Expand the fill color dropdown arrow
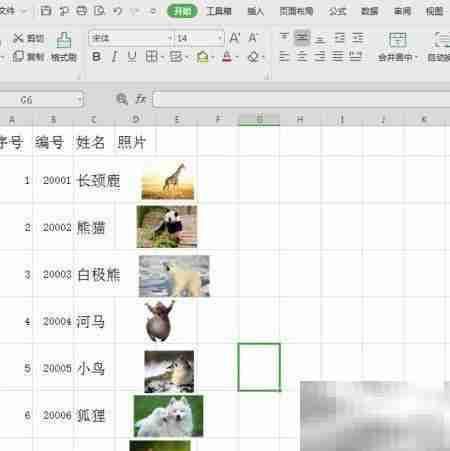 (x=213, y=57)
